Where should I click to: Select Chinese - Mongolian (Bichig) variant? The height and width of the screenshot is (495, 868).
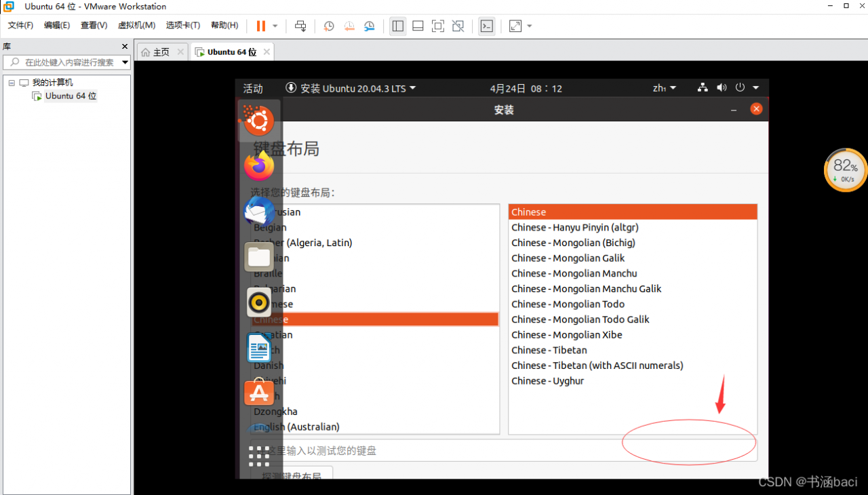pyautogui.click(x=633, y=243)
